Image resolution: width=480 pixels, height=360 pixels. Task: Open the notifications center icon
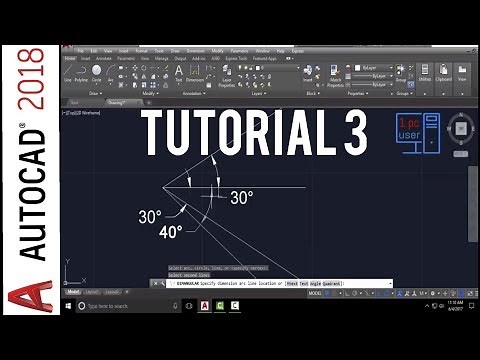471,306
